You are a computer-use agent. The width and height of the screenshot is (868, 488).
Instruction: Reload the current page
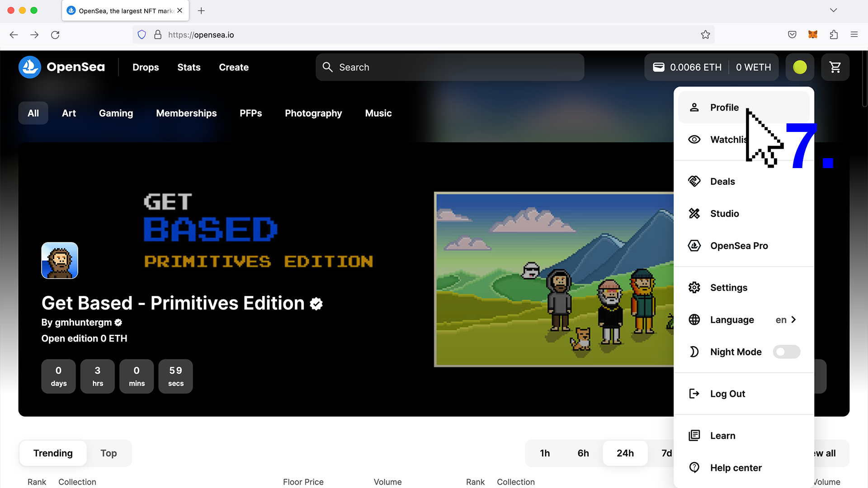click(x=55, y=35)
